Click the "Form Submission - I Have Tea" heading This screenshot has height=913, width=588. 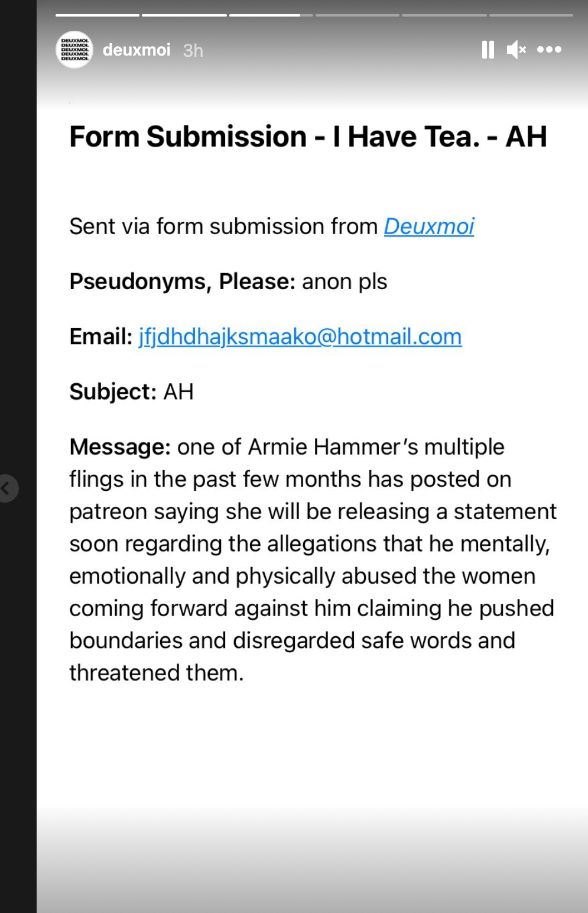[308, 137]
